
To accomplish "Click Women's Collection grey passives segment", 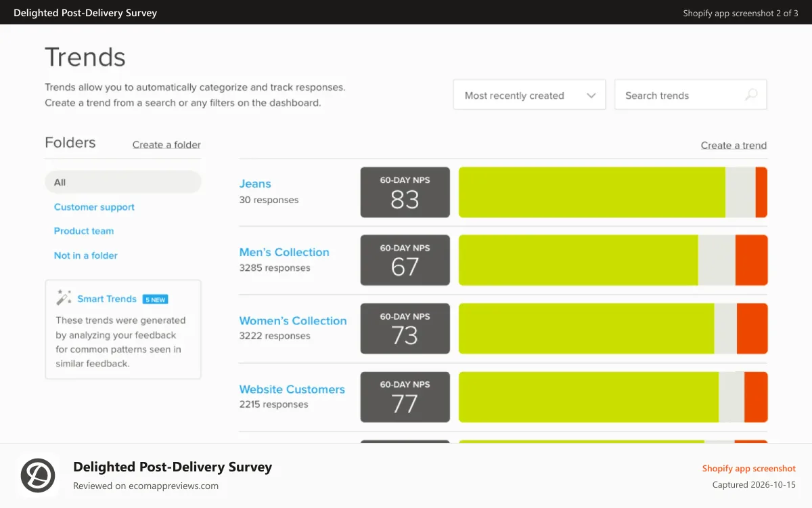I will 725,329.
